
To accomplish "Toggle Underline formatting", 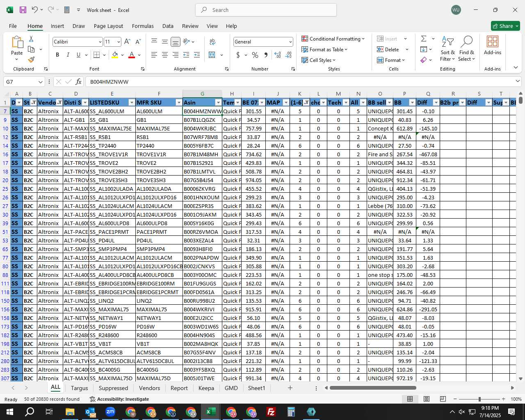I will [78, 55].
